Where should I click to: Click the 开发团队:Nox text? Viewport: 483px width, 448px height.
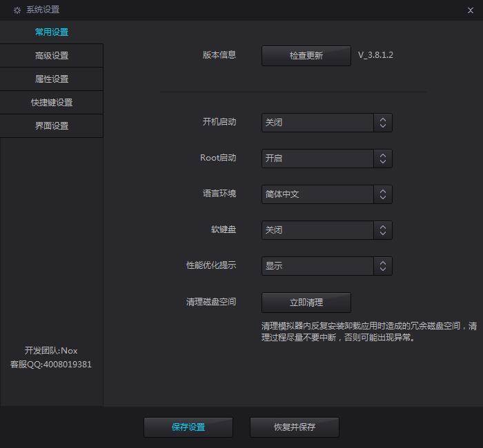pos(51,350)
